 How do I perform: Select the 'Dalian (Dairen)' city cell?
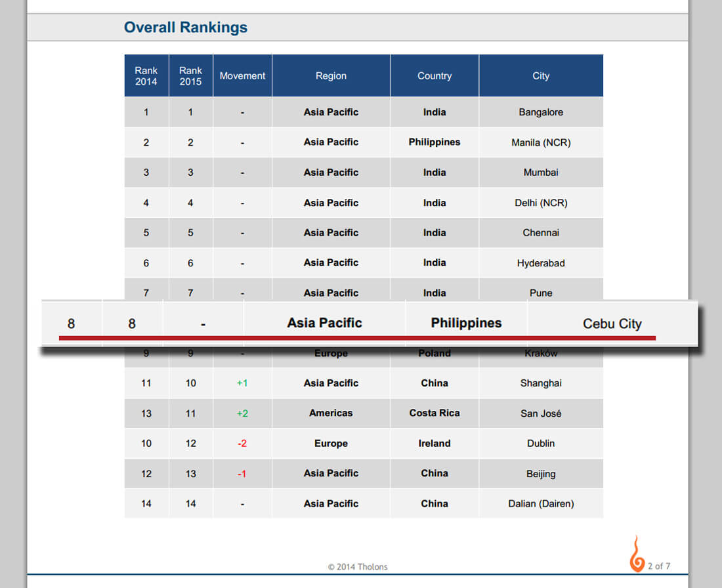pos(541,504)
